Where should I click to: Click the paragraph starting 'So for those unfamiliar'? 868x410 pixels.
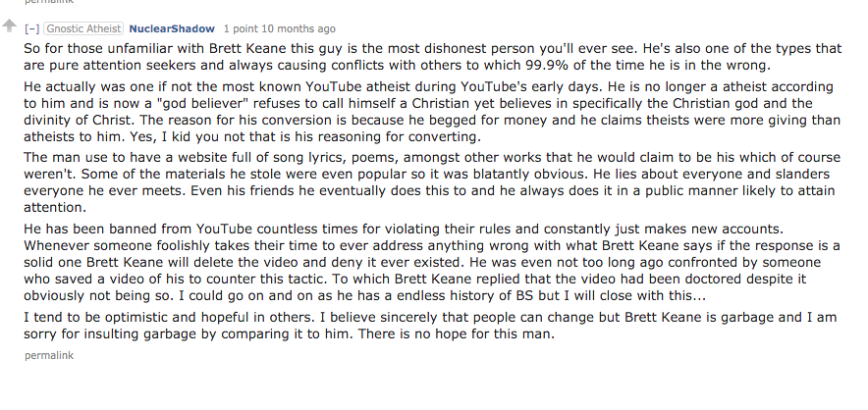coord(433,57)
